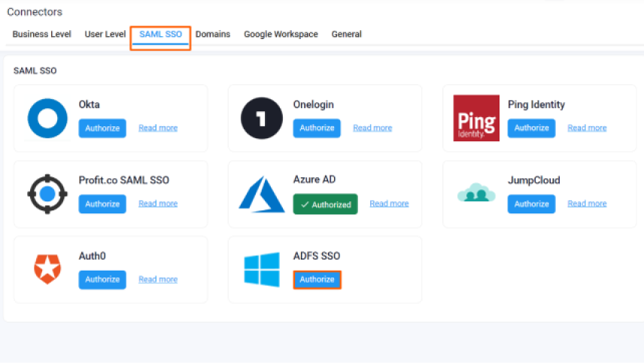Click the Connectors page heading

[35, 12]
